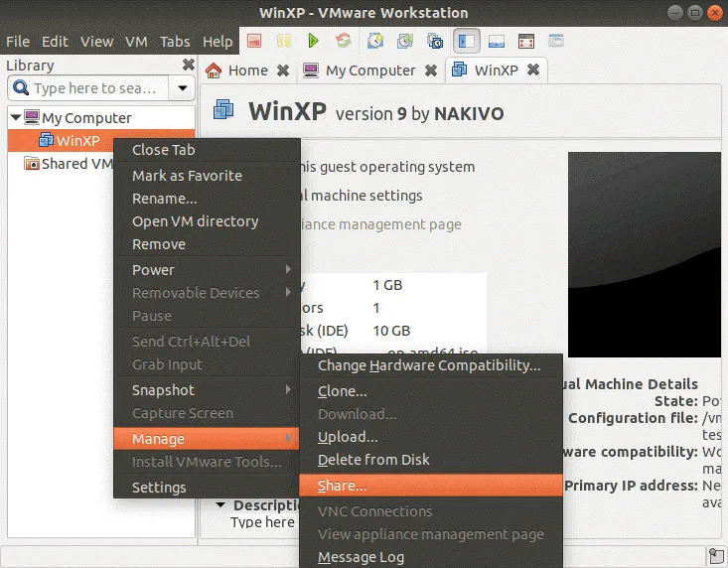
Task: Enter full screen mode from toolbar
Action: pos(526,42)
